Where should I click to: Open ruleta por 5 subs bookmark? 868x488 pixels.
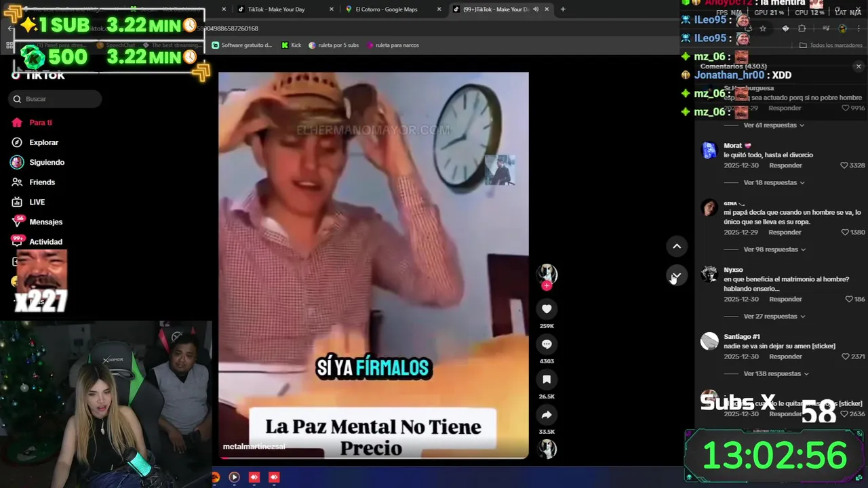(334, 45)
